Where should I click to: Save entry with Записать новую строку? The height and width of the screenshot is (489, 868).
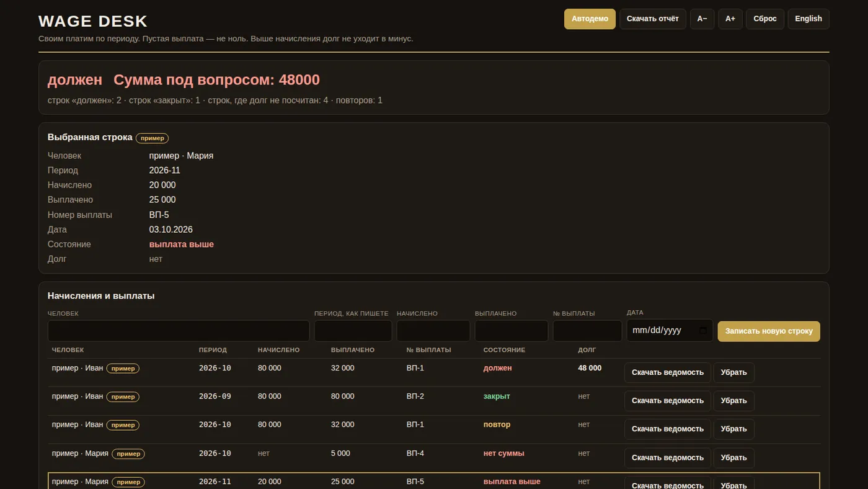[769, 331]
